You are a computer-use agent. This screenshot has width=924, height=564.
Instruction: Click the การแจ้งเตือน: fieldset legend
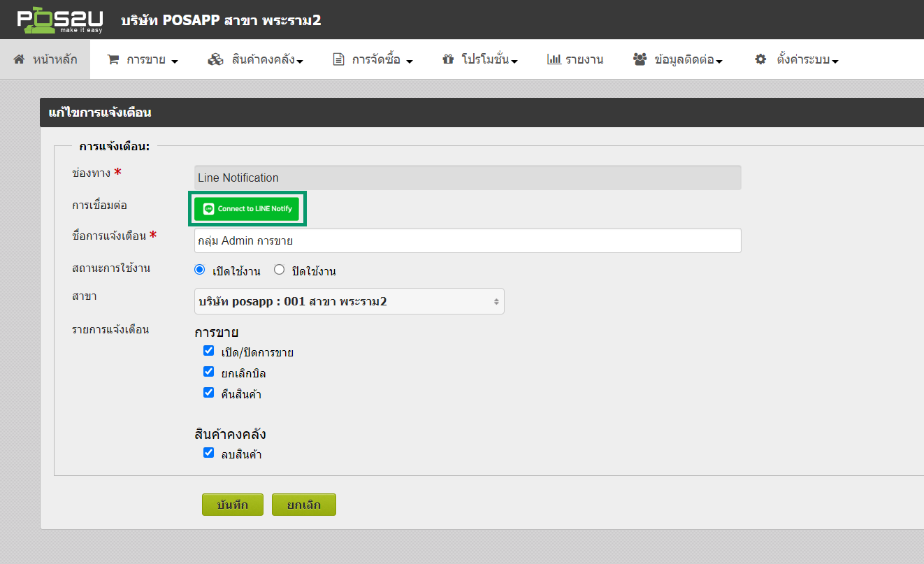click(114, 146)
